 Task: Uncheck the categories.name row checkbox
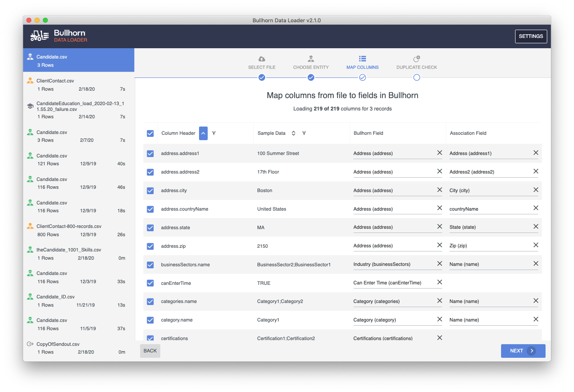click(x=150, y=302)
